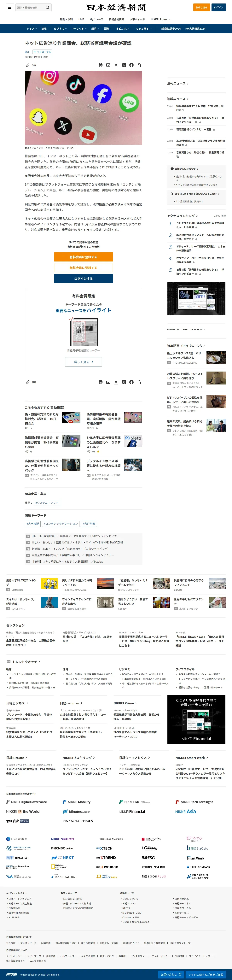The height and width of the screenshot is (980, 232).
Task: Click the paperclip 保存 icon below the members-only box
Action: (28, 382)
